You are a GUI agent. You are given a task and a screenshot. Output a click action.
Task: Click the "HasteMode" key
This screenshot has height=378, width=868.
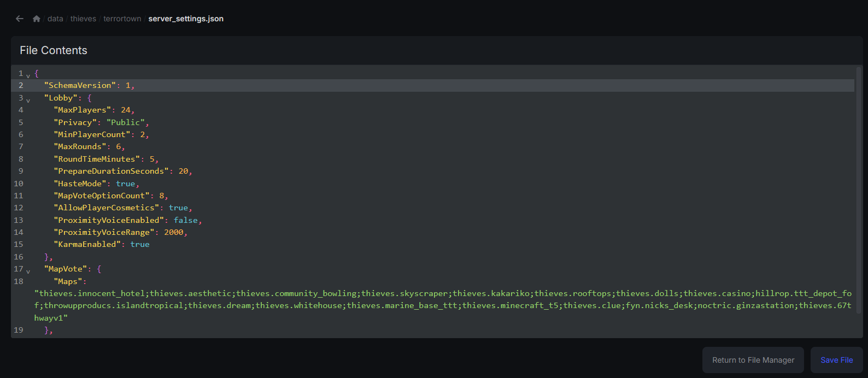pyautogui.click(x=80, y=184)
